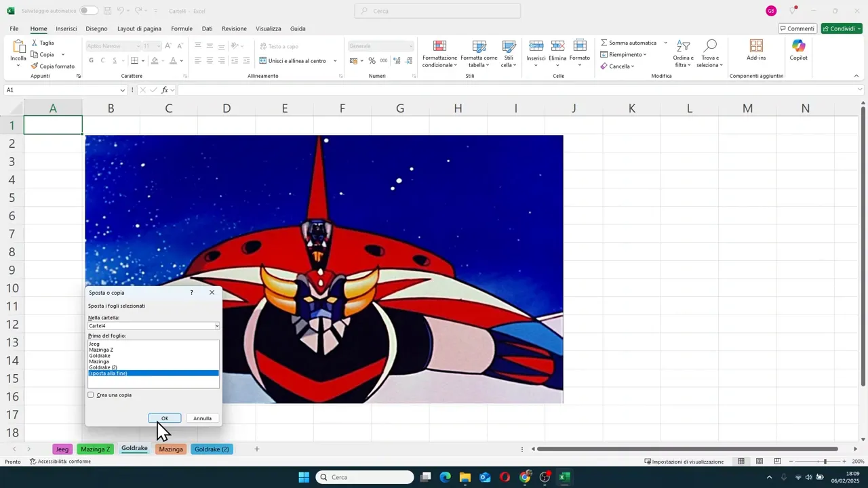The height and width of the screenshot is (488, 868).
Task: Select the Mazinga Z sheet tab
Action: 95,449
